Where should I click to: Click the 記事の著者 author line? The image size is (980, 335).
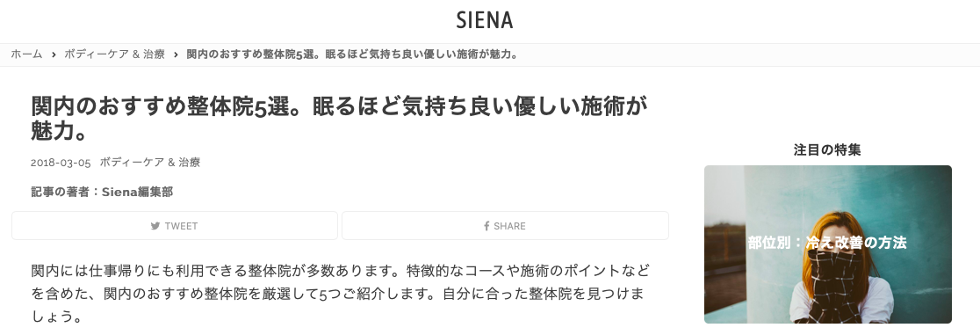tap(102, 193)
